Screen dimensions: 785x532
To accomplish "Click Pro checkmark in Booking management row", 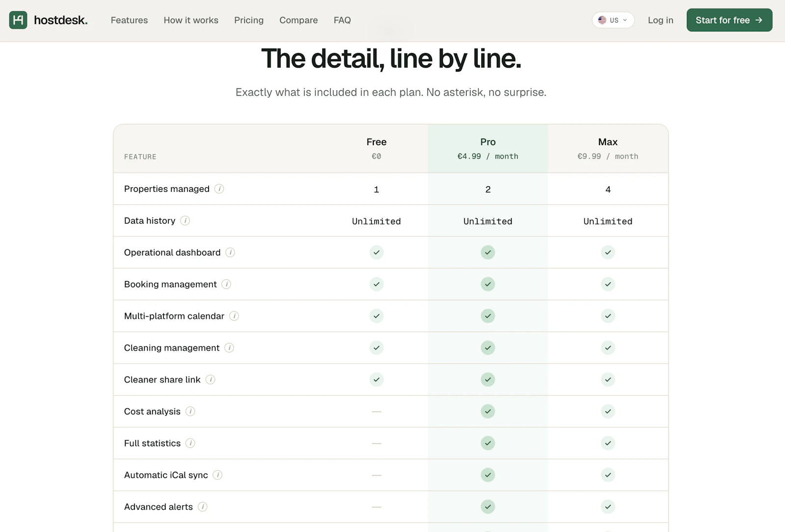I will [x=488, y=284].
